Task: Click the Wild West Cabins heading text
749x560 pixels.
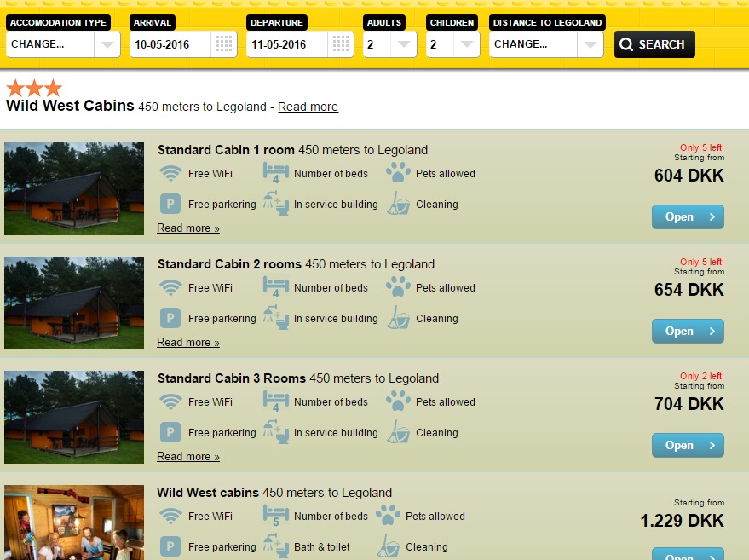Action: (70, 106)
